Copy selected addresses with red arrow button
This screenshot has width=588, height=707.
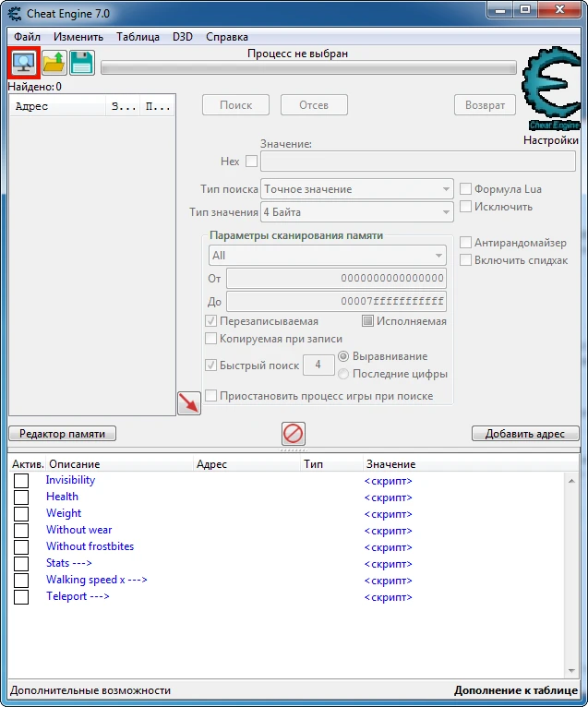[189, 402]
